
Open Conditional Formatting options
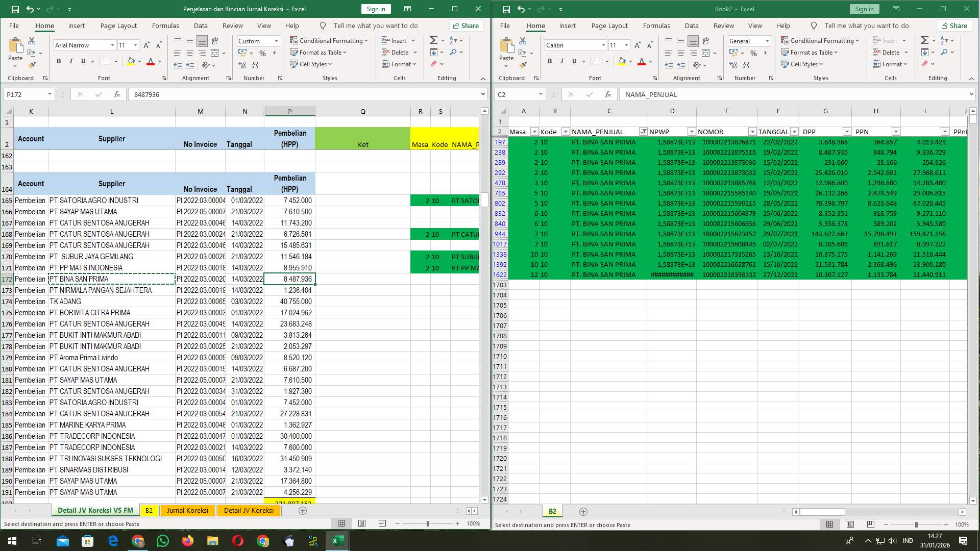pos(330,40)
